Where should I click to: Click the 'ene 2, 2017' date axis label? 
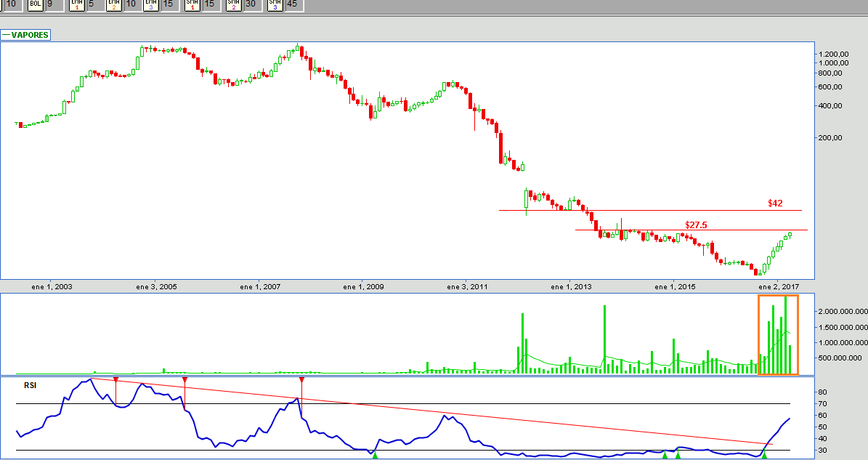778,287
